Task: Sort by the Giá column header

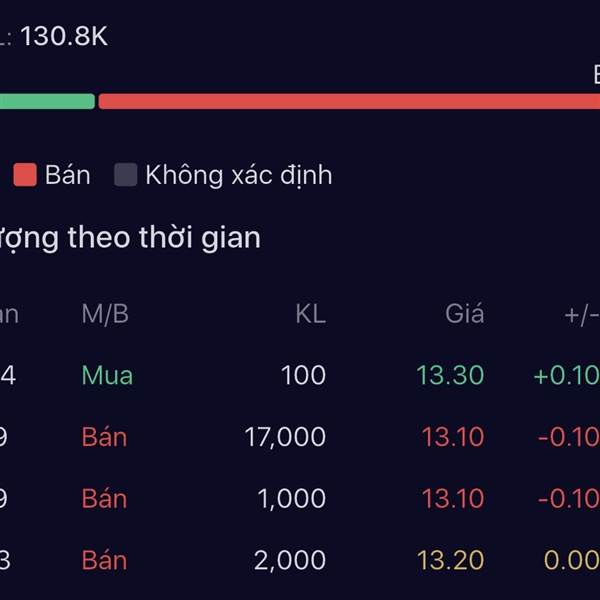Action: (464, 314)
